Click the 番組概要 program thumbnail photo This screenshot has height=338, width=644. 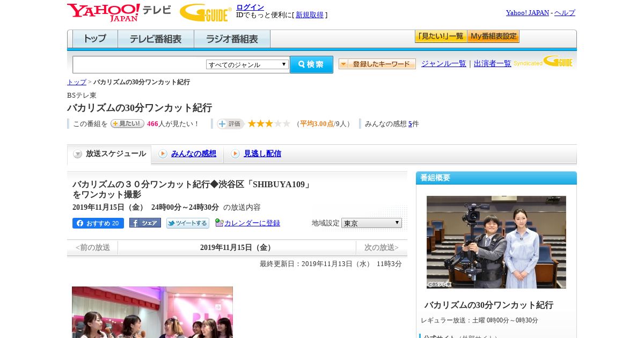496,242
